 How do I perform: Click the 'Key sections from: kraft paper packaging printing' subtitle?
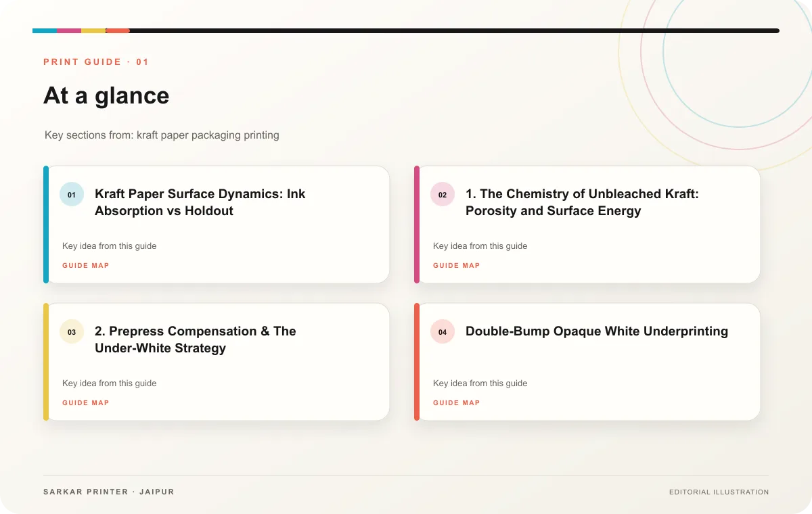click(x=162, y=135)
